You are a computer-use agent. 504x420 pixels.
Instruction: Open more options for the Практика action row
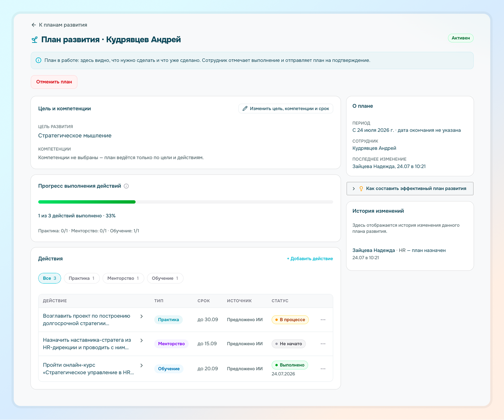click(323, 320)
